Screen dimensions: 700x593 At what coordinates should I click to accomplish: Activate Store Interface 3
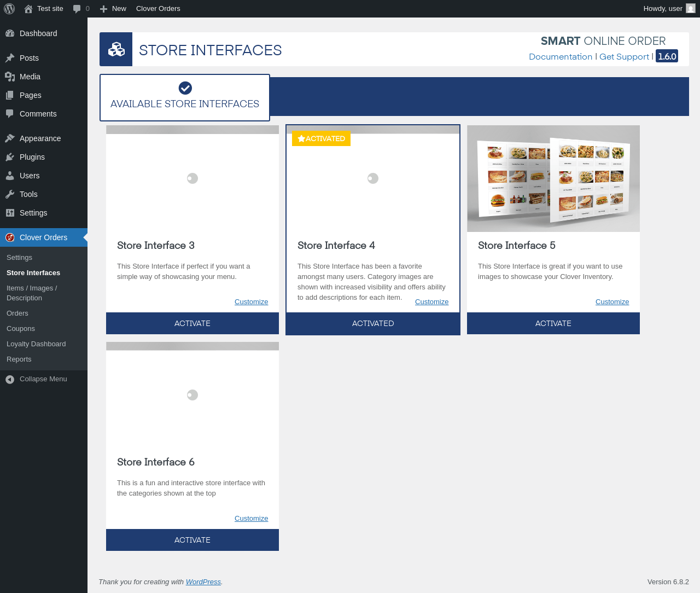pos(192,323)
